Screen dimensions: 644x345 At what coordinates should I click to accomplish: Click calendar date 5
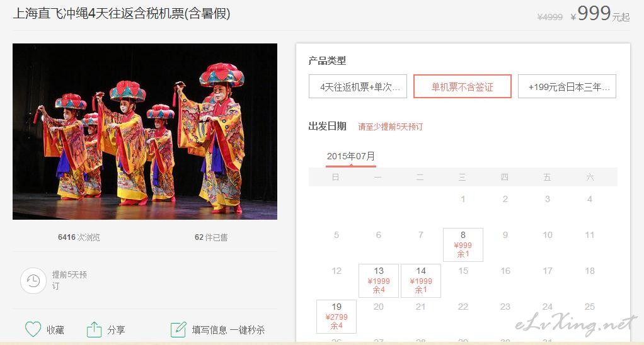(x=336, y=235)
